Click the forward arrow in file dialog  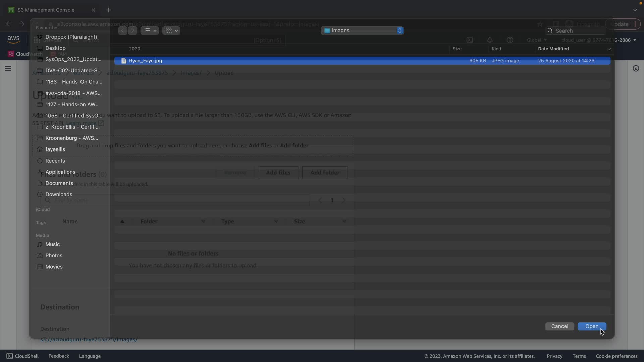[133, 31]
